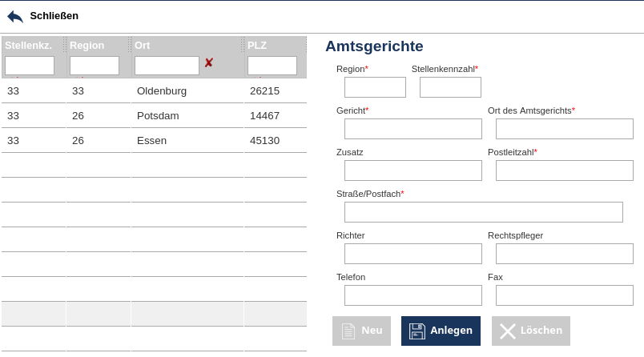Focus the Postleitzahl input field

[x=565, y=170]
